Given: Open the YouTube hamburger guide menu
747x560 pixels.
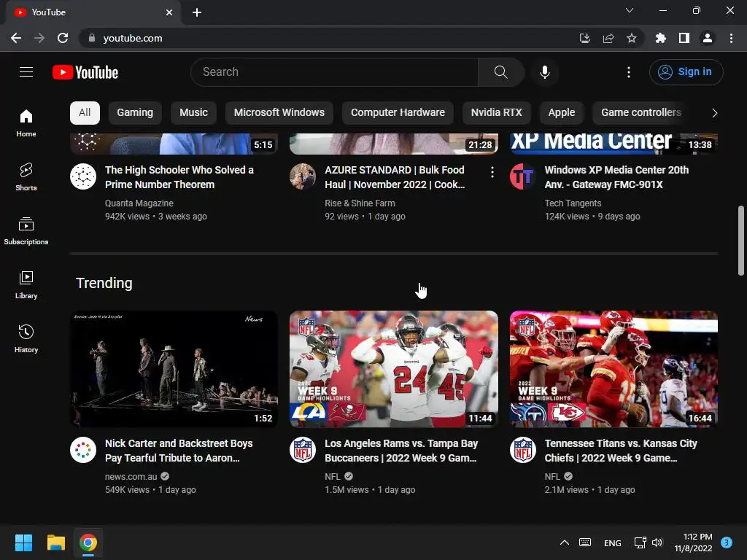Looking at the screenshot, I should tap(26, 72).
